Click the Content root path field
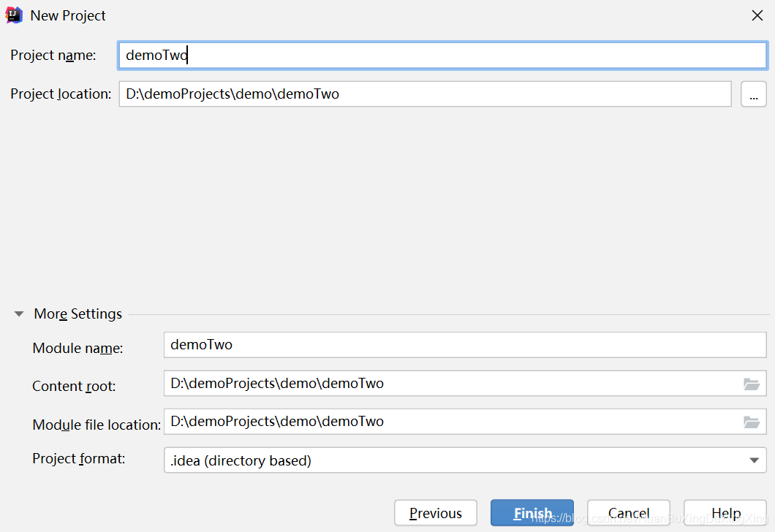Viewport: 775px width, 532px height. click(x=465, y=384)
